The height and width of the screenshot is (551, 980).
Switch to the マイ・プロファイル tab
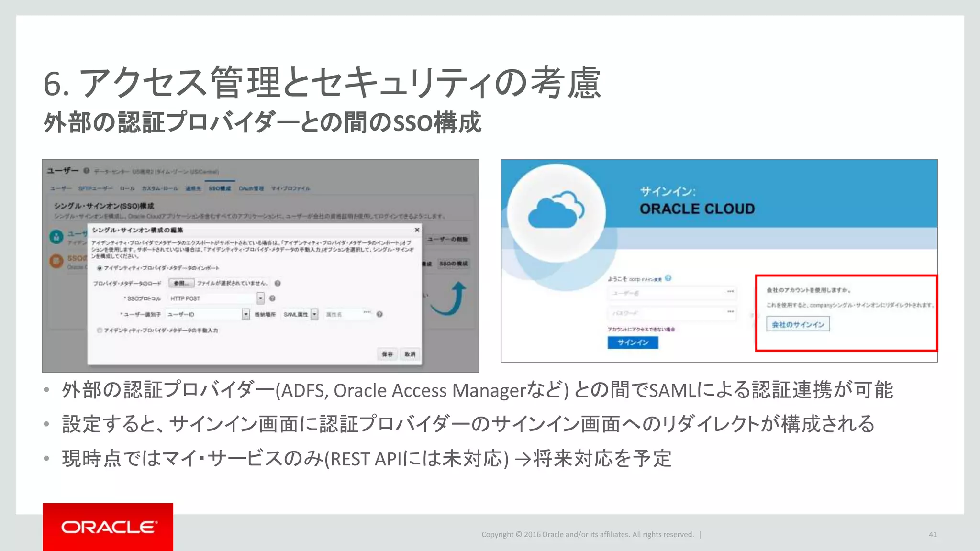pos(290,188)
